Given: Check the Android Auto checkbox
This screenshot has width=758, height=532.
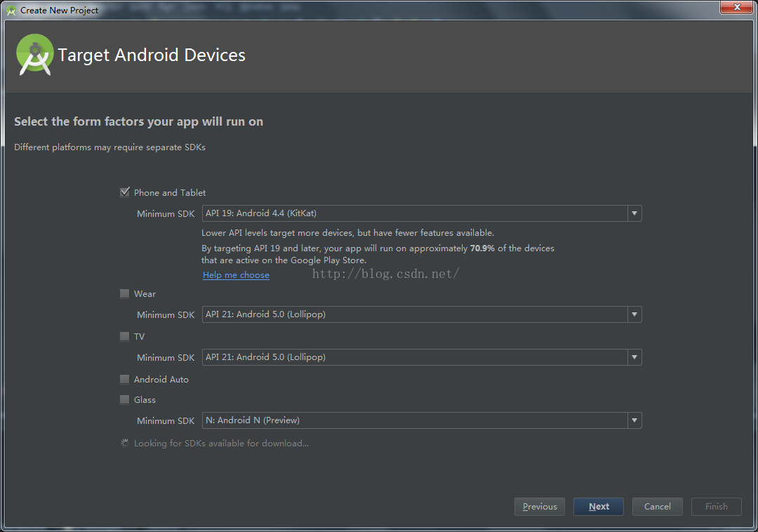Looking at the screenshot, I should pos(125,379).
